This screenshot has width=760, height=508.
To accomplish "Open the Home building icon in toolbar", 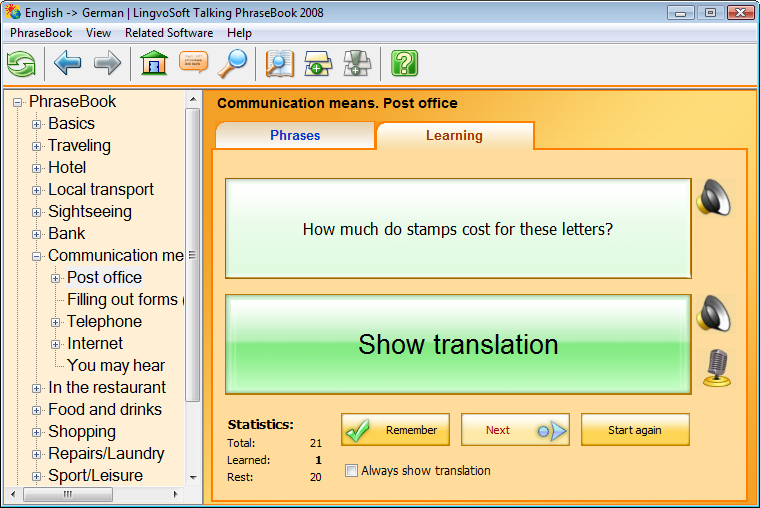I will point(154,63).
